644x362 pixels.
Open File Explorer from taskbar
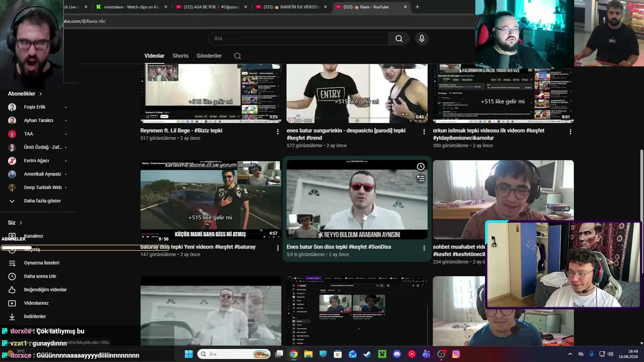click(x=308, y=354)
